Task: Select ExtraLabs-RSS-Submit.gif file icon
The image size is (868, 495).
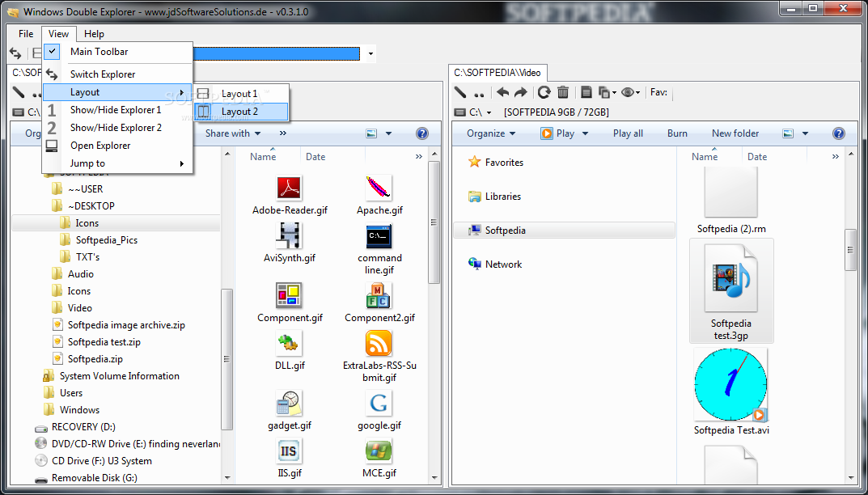Action: click(x=379, y=343)
